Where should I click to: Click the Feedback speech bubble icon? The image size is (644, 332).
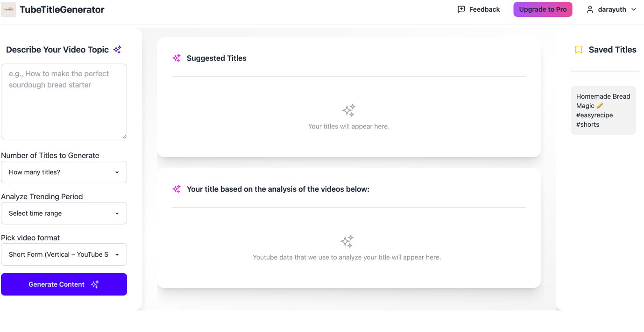click(461, 9)
